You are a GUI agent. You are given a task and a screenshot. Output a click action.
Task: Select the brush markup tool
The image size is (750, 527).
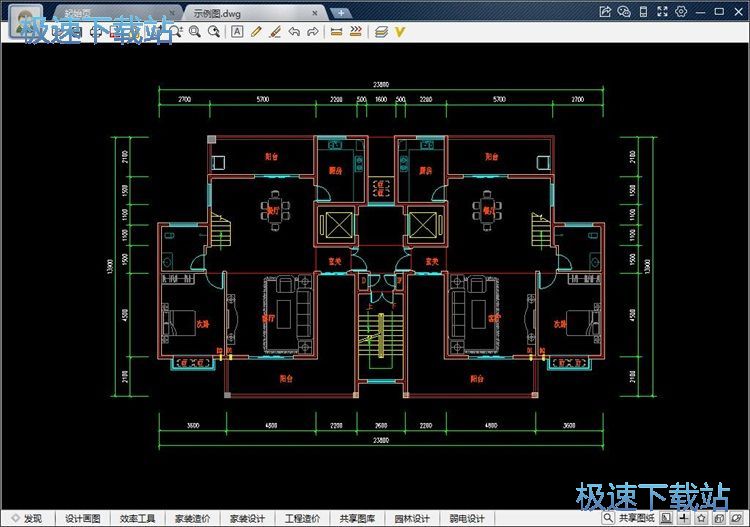pos(275,32)
